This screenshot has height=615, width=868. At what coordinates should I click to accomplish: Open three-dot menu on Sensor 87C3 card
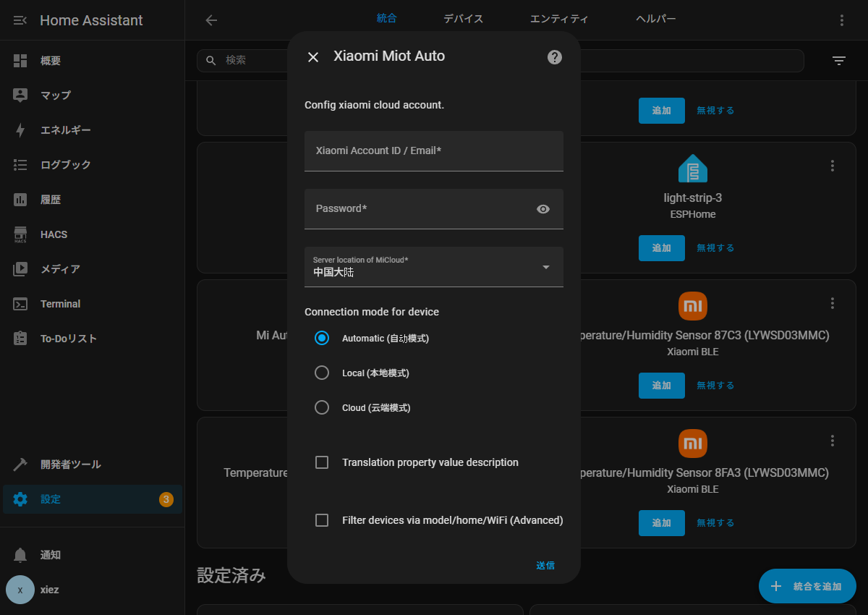833,303
